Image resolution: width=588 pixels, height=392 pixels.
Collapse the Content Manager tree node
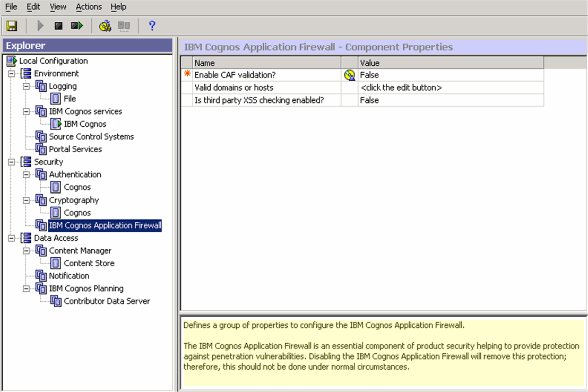click(x=26, y=251)
